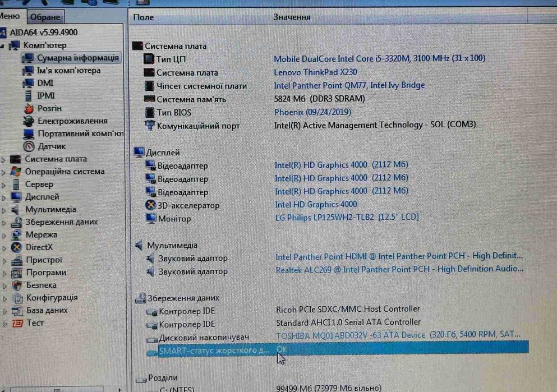The width and height of the screenshot is (557, 392).
Task: Click the Мережа network icon
Action: [x=16, y=235]
